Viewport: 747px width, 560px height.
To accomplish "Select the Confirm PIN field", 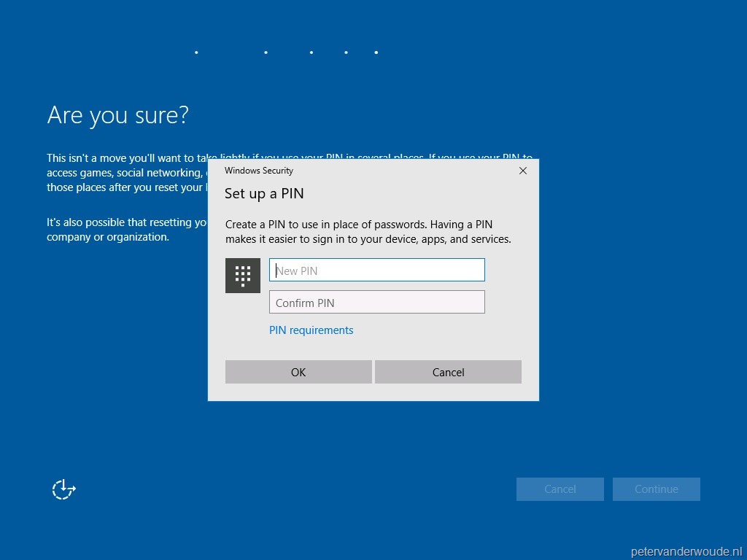I will tap(376, 301).
